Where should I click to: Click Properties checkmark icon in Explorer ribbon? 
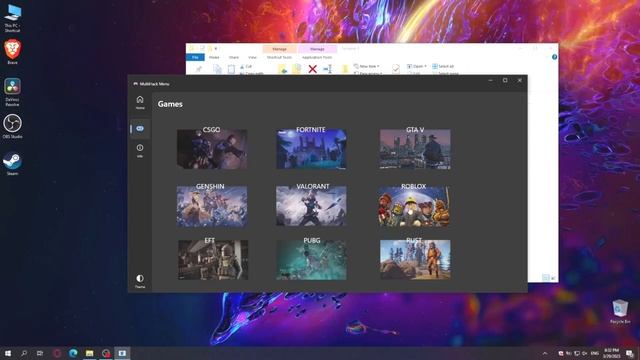(396, 69)
